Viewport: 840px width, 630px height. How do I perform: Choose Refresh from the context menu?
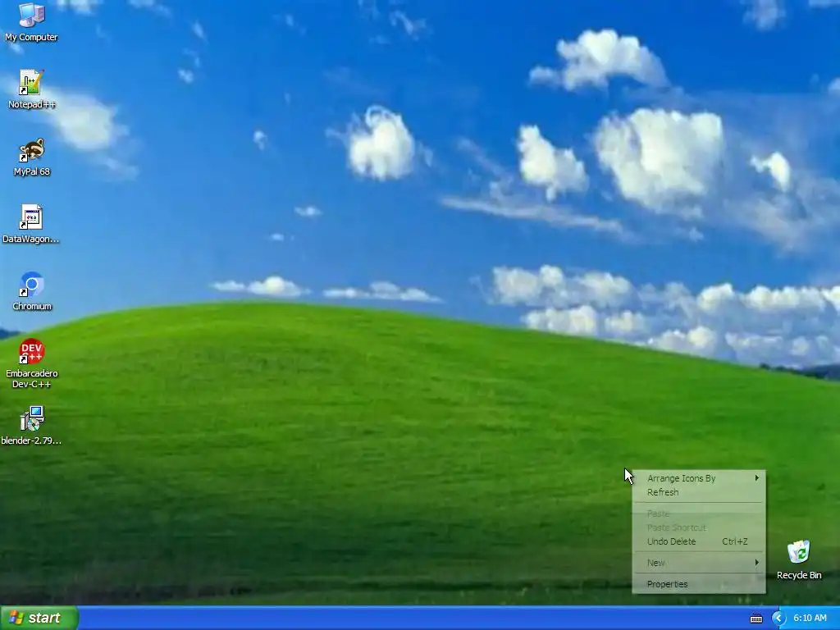(x=699, y=492)
